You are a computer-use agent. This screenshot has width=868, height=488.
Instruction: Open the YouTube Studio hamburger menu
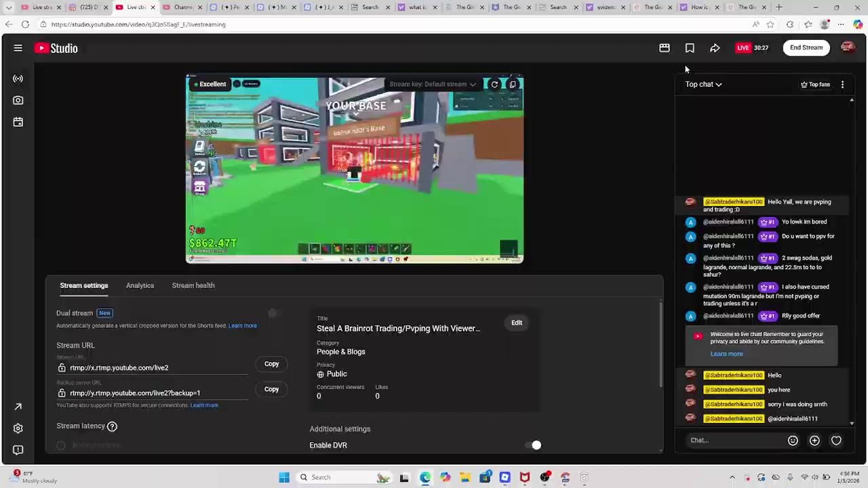tap(18, 48)
